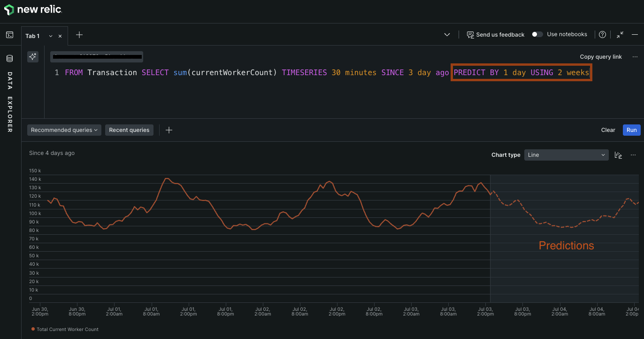
Task: Click the New Relic logo
Action: [x=32, y=9]
